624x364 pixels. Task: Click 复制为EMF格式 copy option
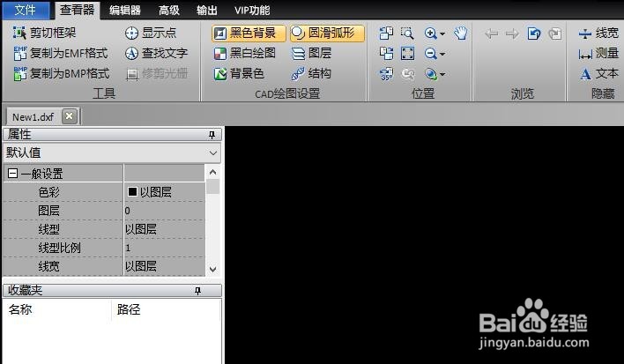pyautogui.click(x=61, y=53)
